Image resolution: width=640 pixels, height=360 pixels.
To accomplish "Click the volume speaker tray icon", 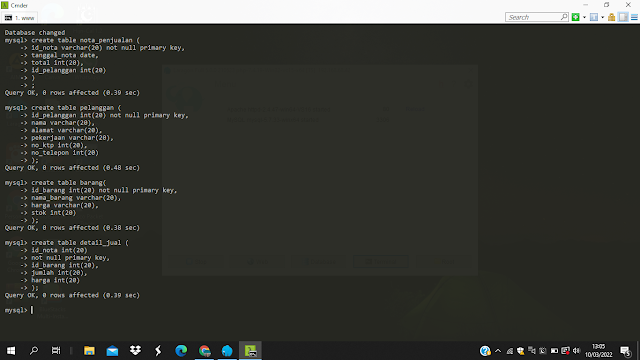I will point(576,351).
